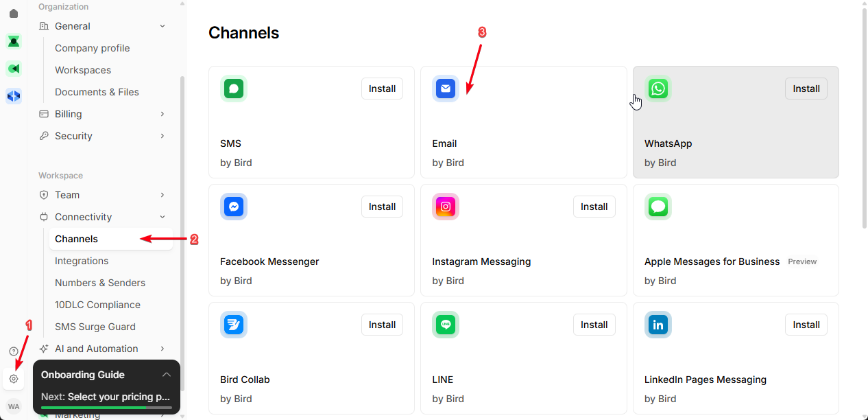Install the SMS channel
Screen dimensions: 868x420
[382, 89]
